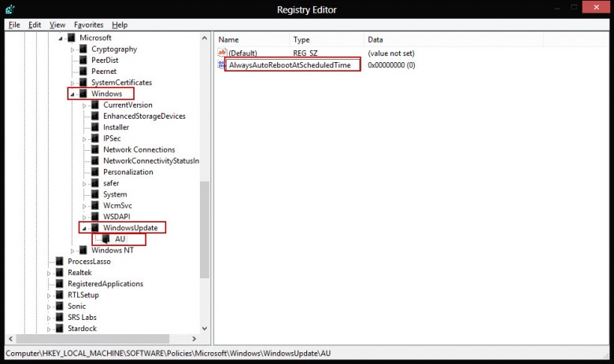Close the Registry Editor window
Screen dimensions: 614x364
(x=596, y=7)
